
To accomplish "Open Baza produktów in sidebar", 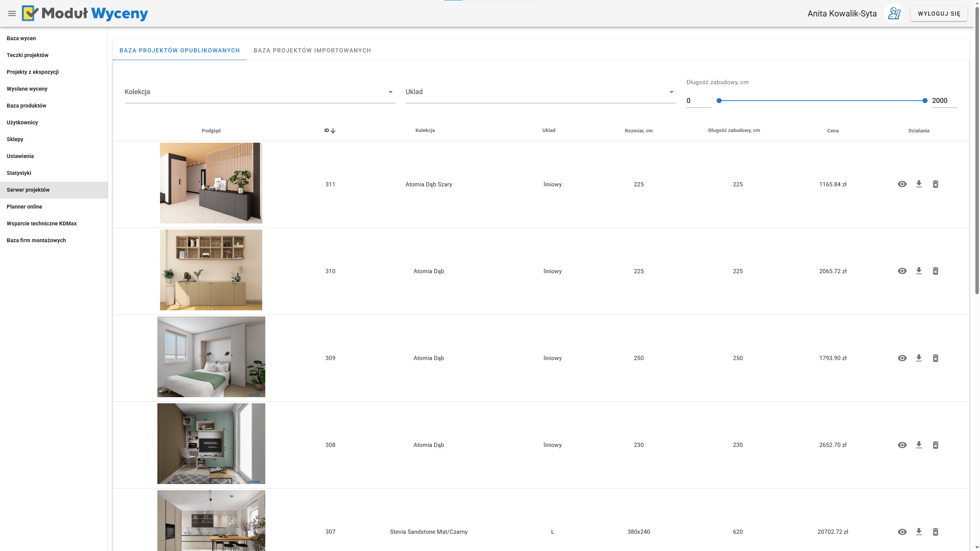I will [x=26, y=106].
